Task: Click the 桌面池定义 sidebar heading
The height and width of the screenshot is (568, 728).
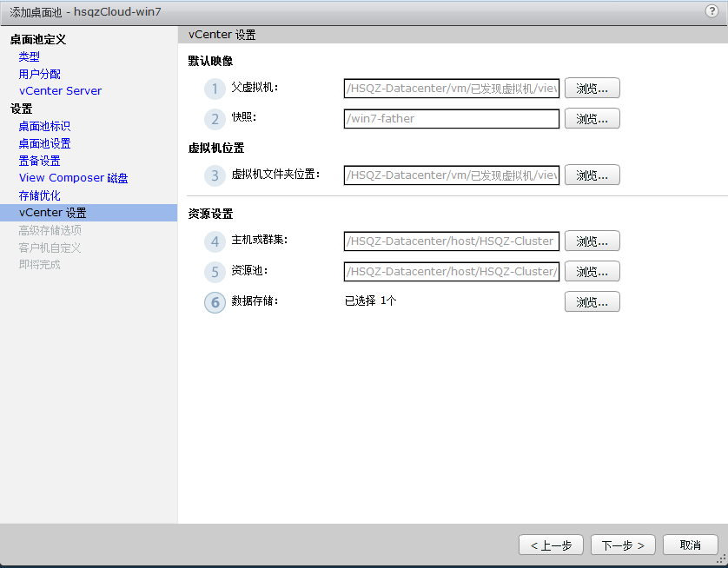Action: pos(38,39)
